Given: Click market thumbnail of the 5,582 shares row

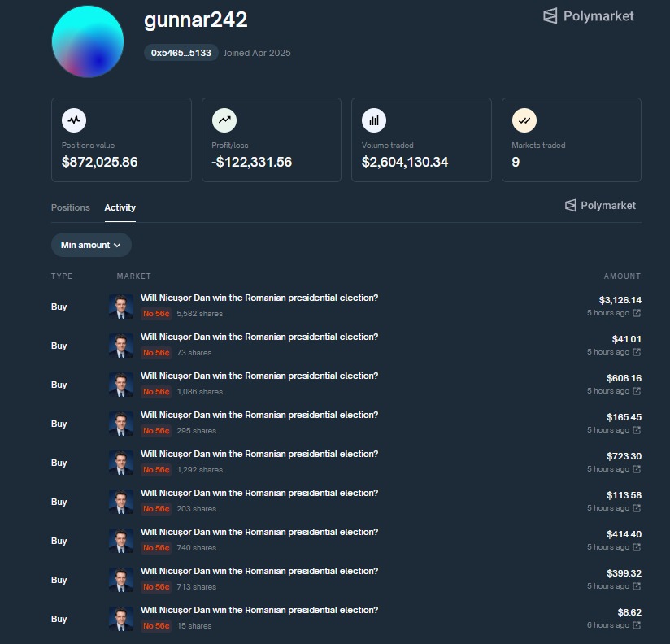Looking at the screenshot, I should pyautogui.click(x=121, y=307).
